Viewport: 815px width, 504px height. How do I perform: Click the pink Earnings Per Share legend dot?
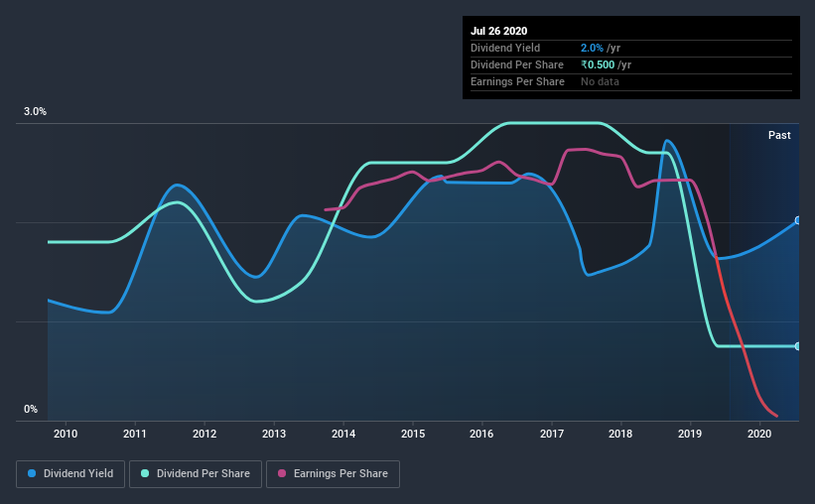[282, 473]
